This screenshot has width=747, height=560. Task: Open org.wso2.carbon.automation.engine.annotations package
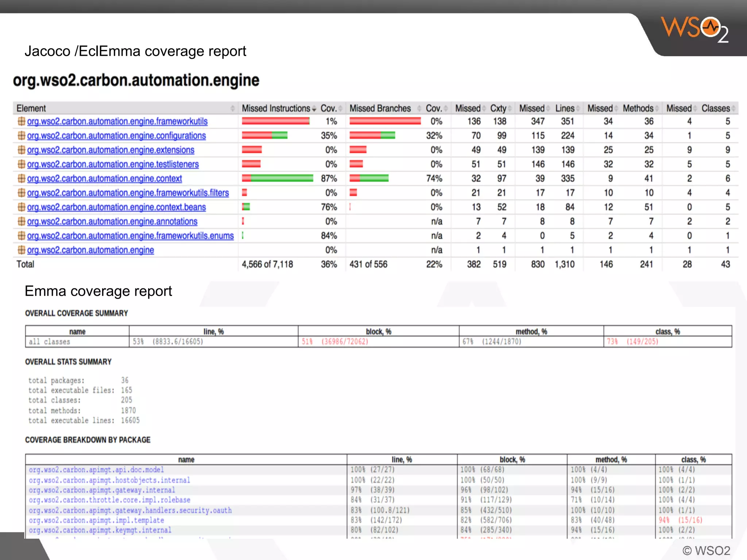click(112, 221)
